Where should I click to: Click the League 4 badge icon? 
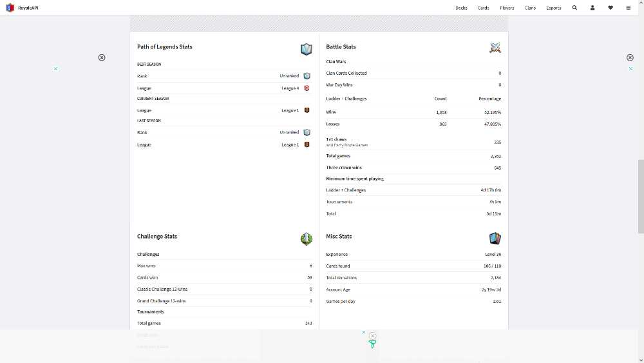307,88
